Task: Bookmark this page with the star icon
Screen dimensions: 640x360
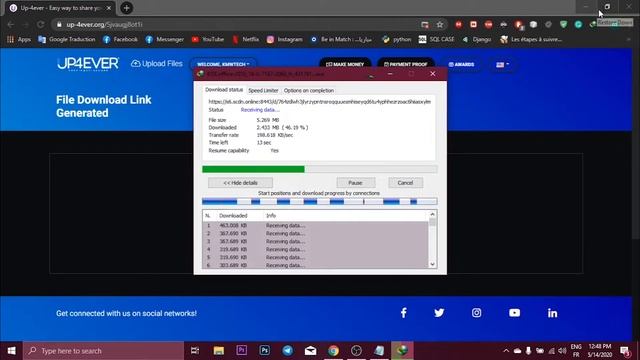Action: point(440,24)
